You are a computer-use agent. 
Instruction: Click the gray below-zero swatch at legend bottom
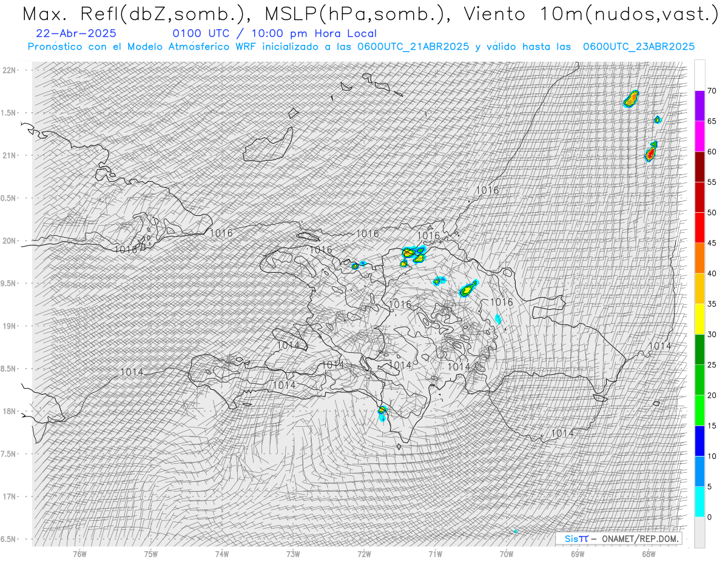coord(699,532)
